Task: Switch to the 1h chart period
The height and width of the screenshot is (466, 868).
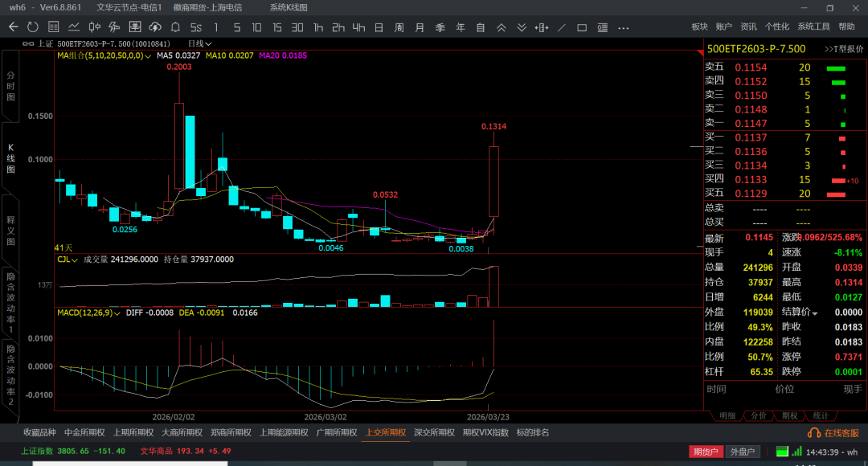Action: pos(318,27)
